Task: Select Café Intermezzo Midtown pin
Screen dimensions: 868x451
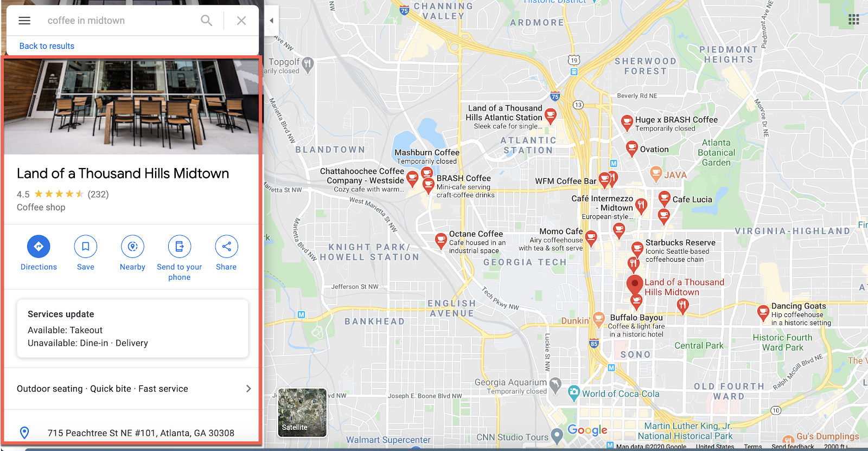Action: click(x=641, y=206)
